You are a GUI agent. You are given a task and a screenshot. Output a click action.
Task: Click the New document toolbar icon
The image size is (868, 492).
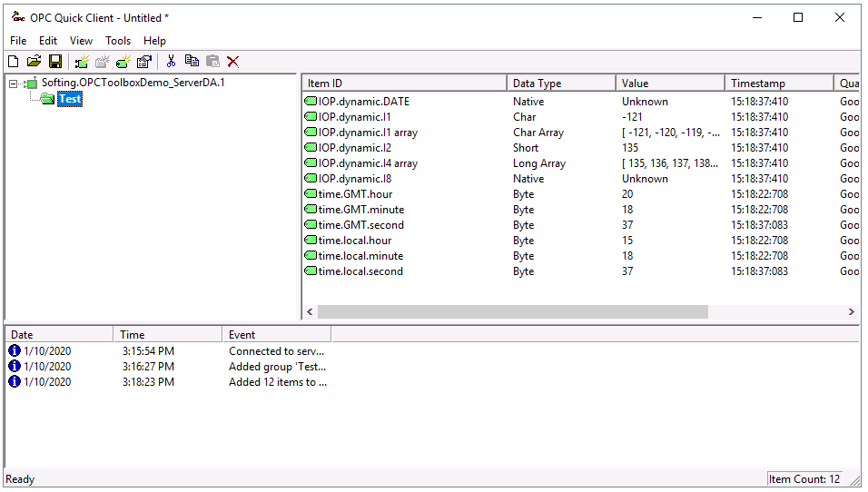(14, 62)
